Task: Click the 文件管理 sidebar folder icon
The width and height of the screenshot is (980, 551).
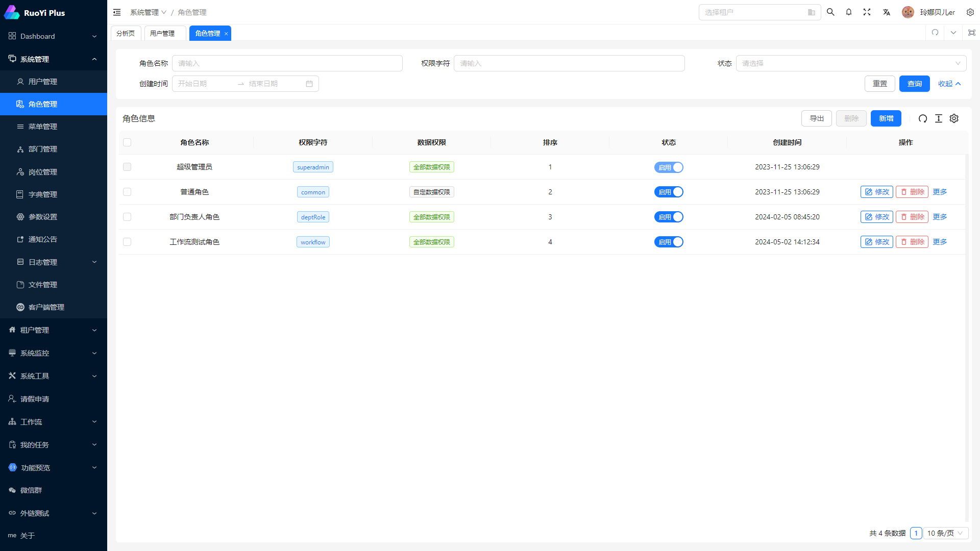Action: coord(20,285)
